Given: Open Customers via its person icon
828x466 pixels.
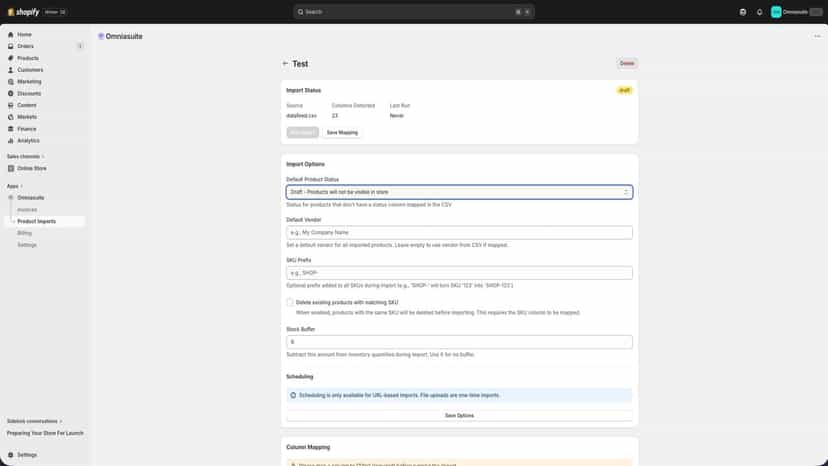Looking at the screenshot, I should [x=11, y=70].
